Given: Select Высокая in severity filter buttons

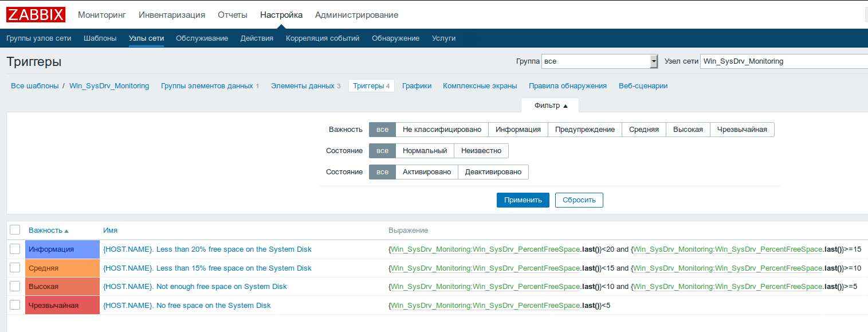Looking at the screenshot, I should (688, 130).
